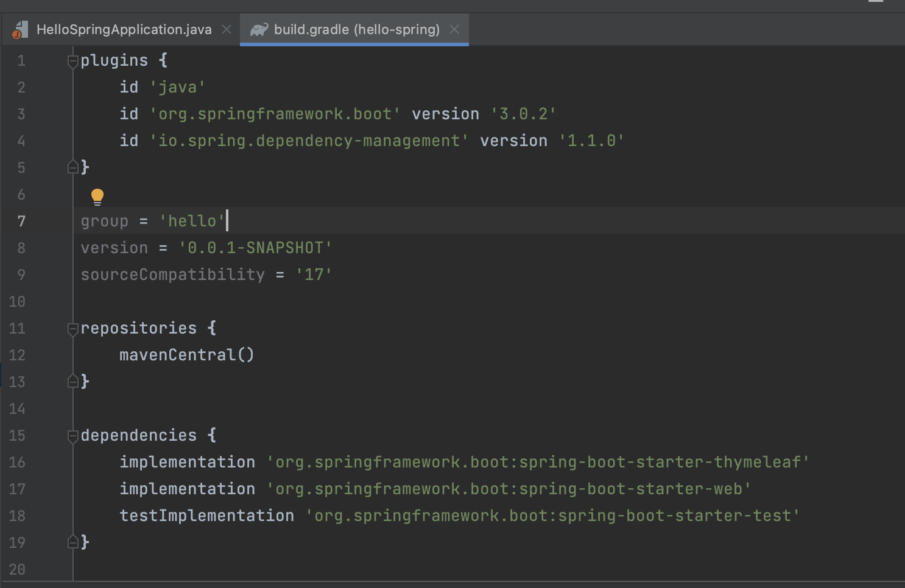This screenshot has height=588, width=905.
Task: Close the HelloSpringApplication.java tab
Action: tap(227, 29)
